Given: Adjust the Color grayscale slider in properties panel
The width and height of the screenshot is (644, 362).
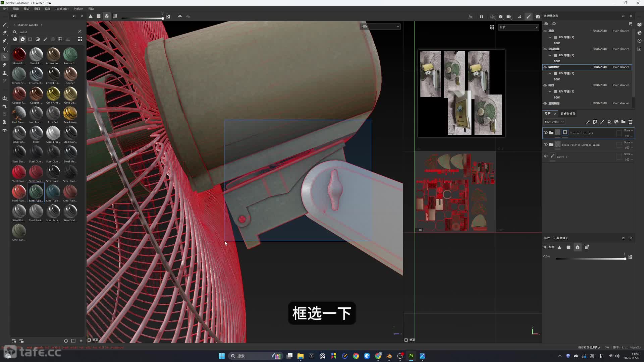Looking at the screenshot, I should 590,258.
